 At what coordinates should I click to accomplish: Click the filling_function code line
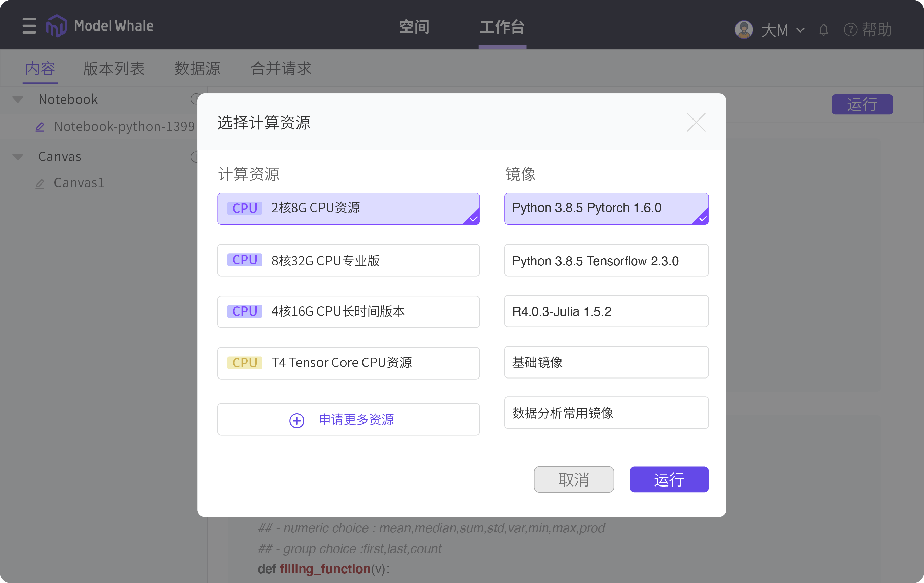324,569
